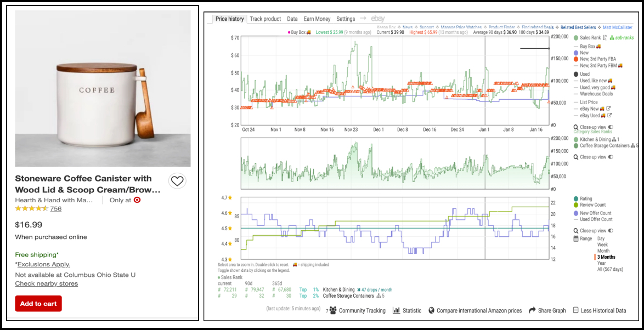Toggle New, 3rd Party FBM series

[x=598, y=66]
